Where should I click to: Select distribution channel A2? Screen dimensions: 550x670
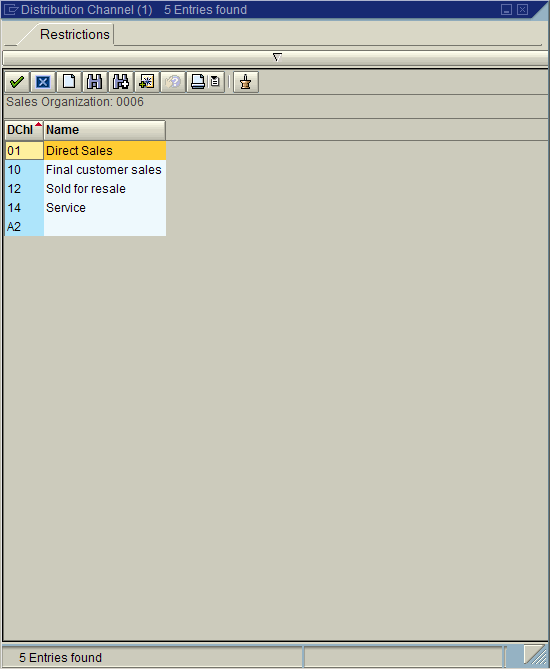[85, 226]
